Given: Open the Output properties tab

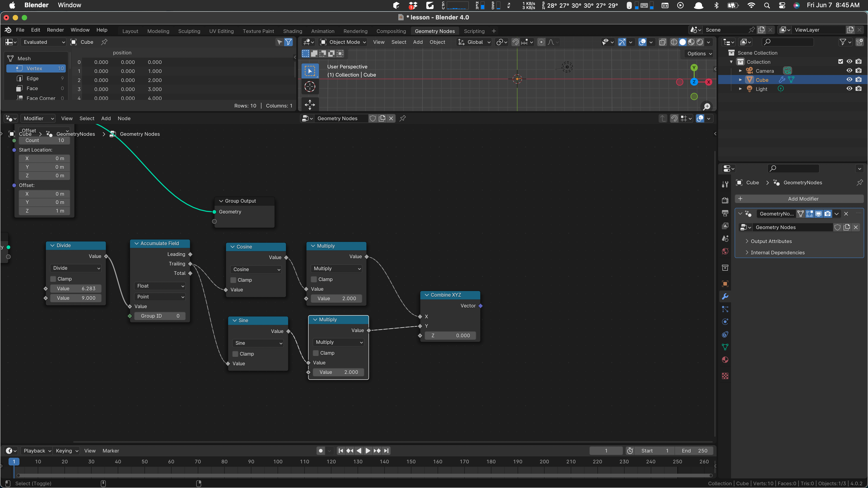Looking at the screenshot, I should (725, 213).
